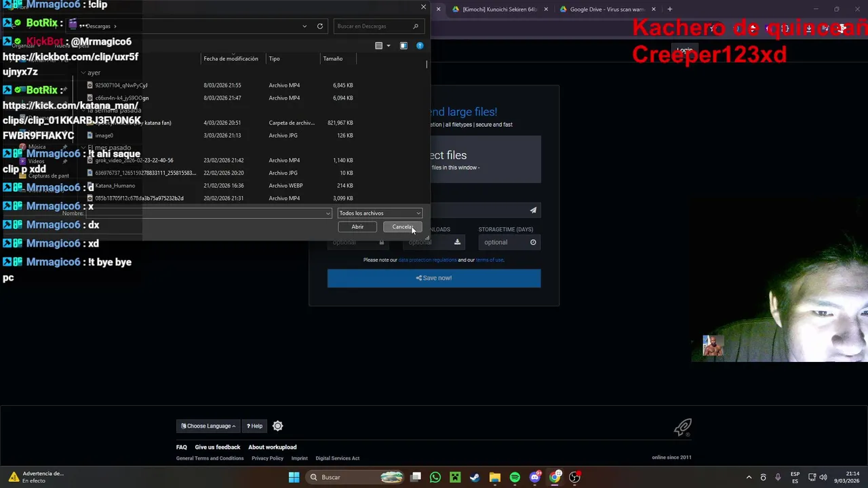Open the FAQ footer link
The height and width of the screenshot is (488, 868).
pos(181,447)
